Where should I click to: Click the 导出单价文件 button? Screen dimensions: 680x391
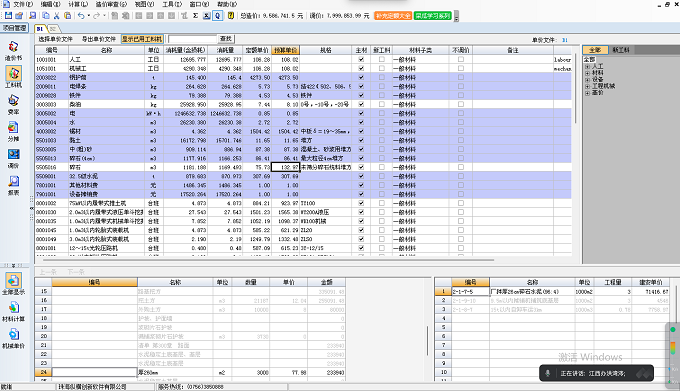99,39
